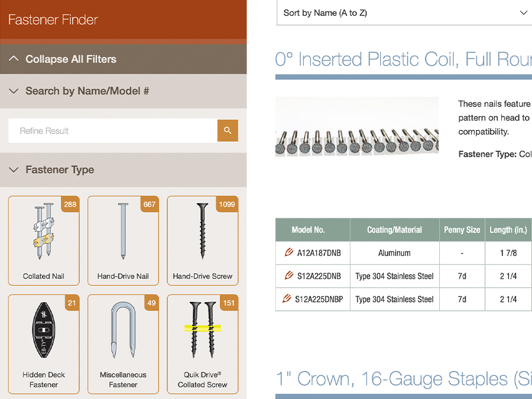Open the 1" Crown 16-Gauge Staples heading

tap(403, 379)
